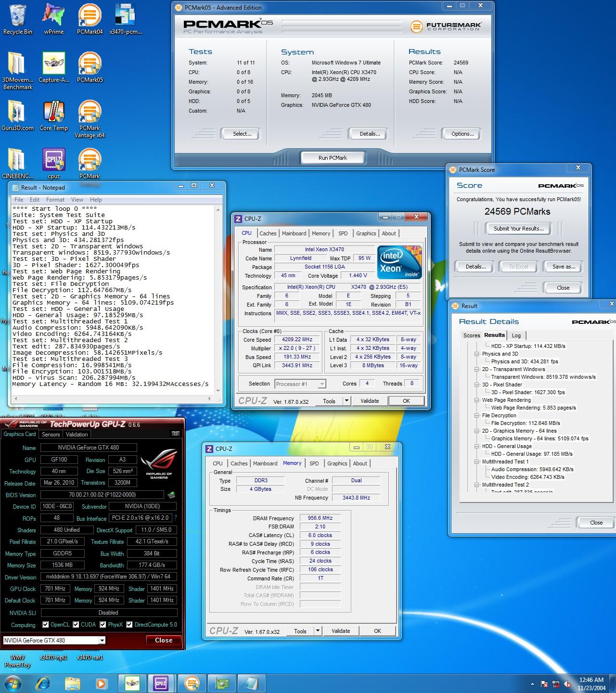Open the Guru3D.com folder on desktop
This screenshot has width=616, height=693.
coord(17,115)
